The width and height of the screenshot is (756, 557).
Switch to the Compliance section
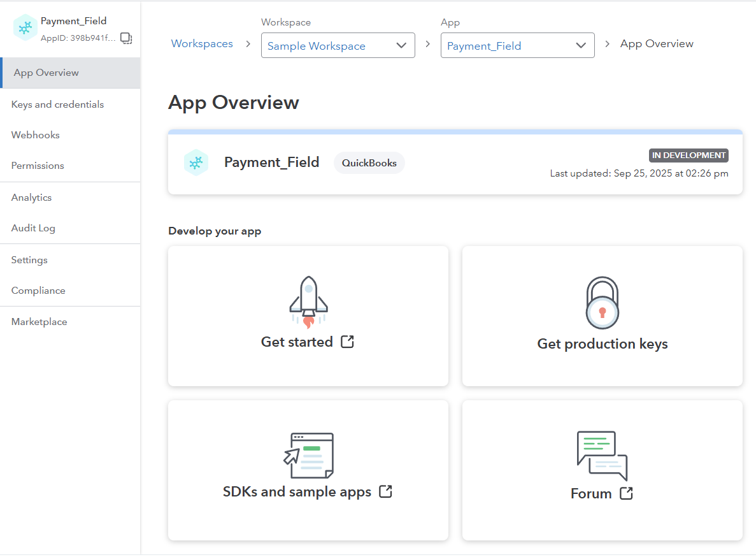click(x=38, y=290)
